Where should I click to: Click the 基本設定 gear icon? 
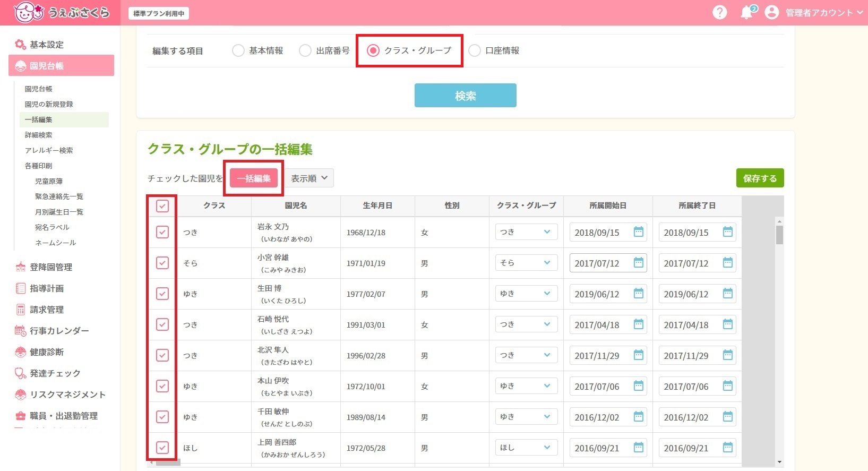pyautogui.click(x=20, y=45)
